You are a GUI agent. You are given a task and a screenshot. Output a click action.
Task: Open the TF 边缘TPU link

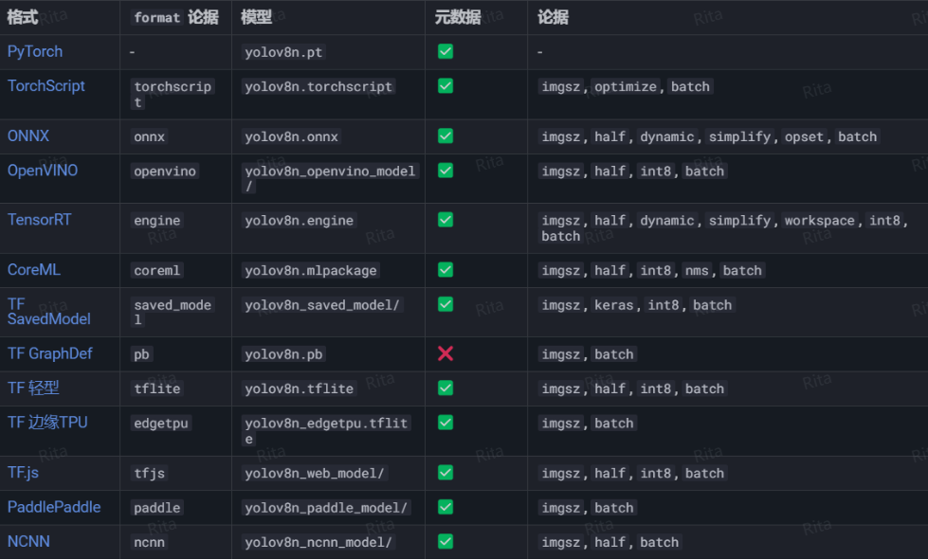point(47,423)
